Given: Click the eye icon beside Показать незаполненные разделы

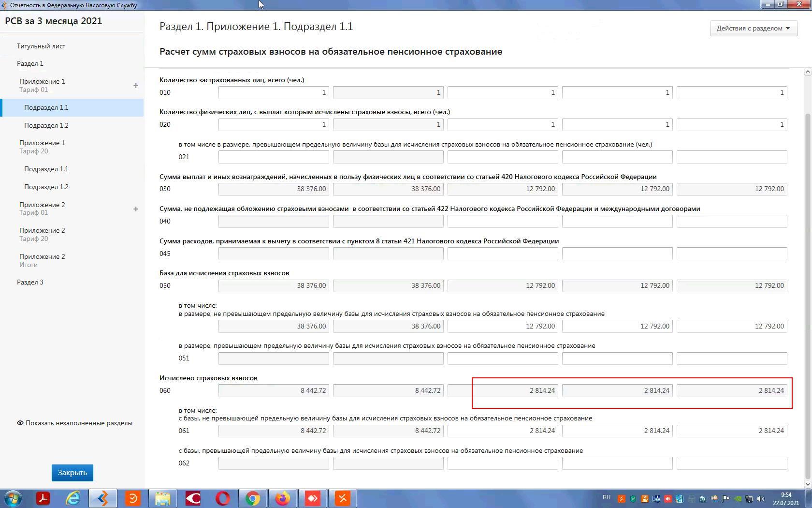Looking at the screenshot, I should coord(20,423).
